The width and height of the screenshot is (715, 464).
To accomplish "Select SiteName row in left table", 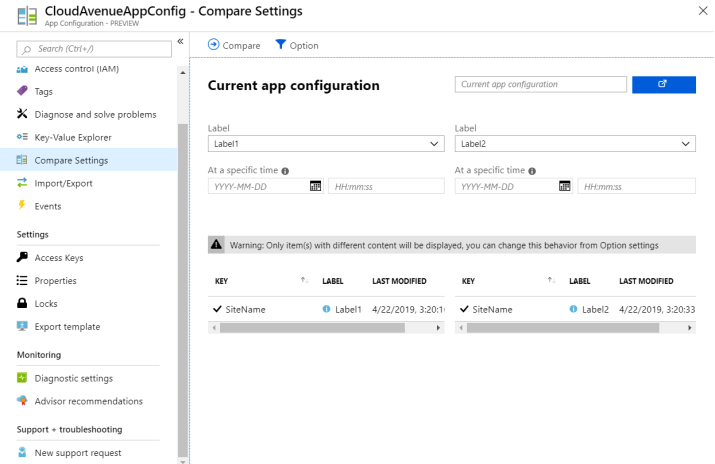I will [326, 309].
